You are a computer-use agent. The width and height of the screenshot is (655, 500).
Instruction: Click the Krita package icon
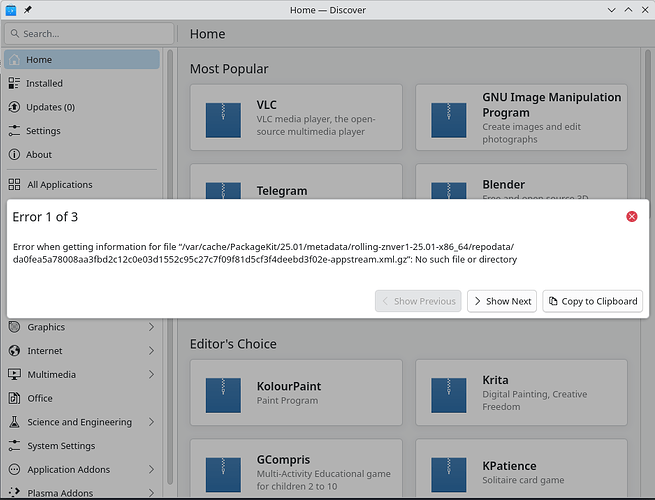coord(449,395)
